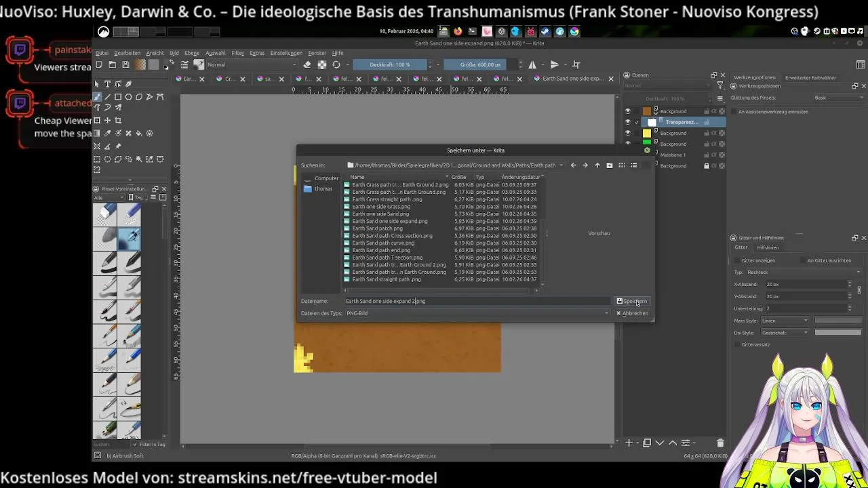
Task: Switch save dialog to icon view
Action: (x=622, y=165)
